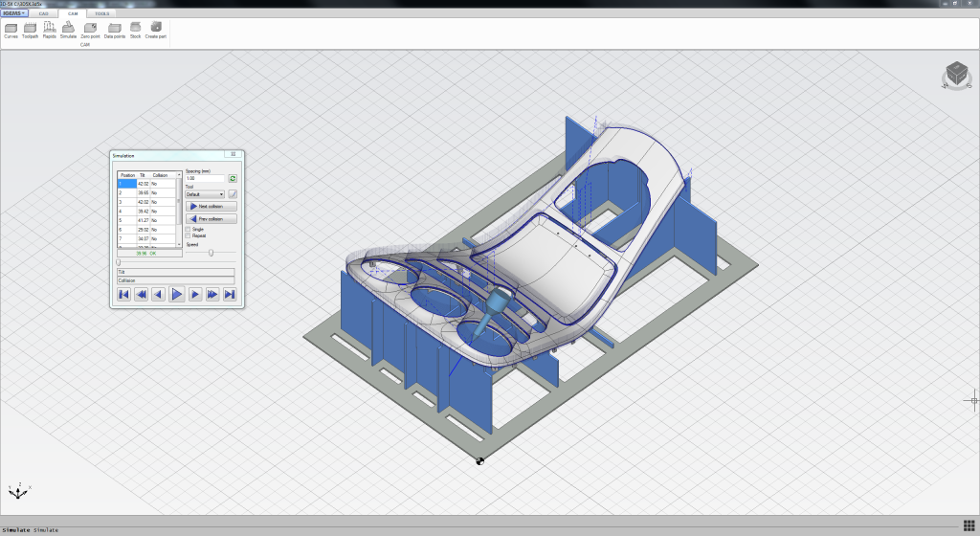Select position row 1 in the table
Image resolution: width=980 pixels, height=536 pixels.
click(146, 184)
